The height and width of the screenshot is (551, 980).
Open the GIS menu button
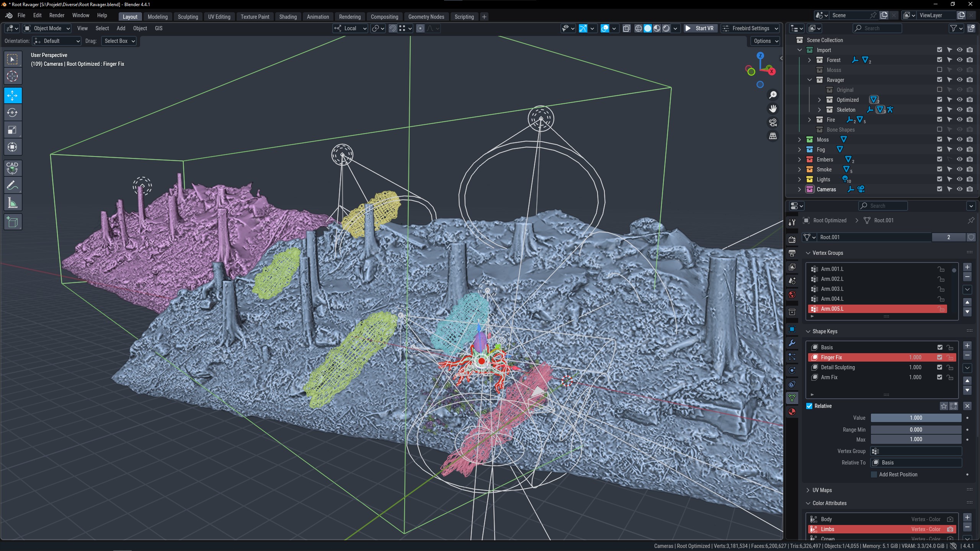pyautogui.click(x=158, y=28)
